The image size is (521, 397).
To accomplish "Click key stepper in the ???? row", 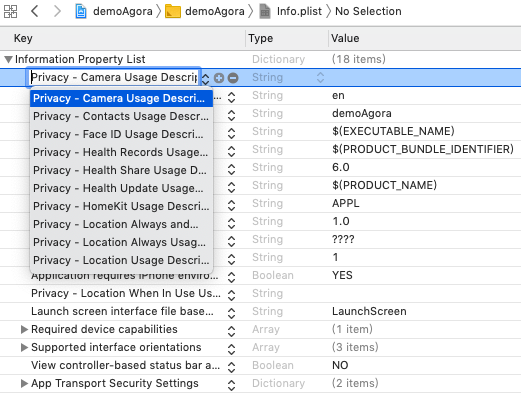I will 231,241.
